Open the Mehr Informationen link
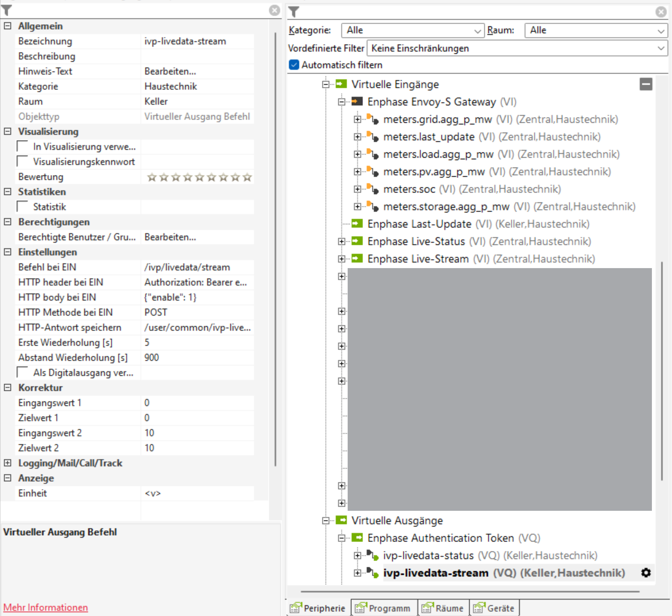672x616 pixels. [46, 608]
